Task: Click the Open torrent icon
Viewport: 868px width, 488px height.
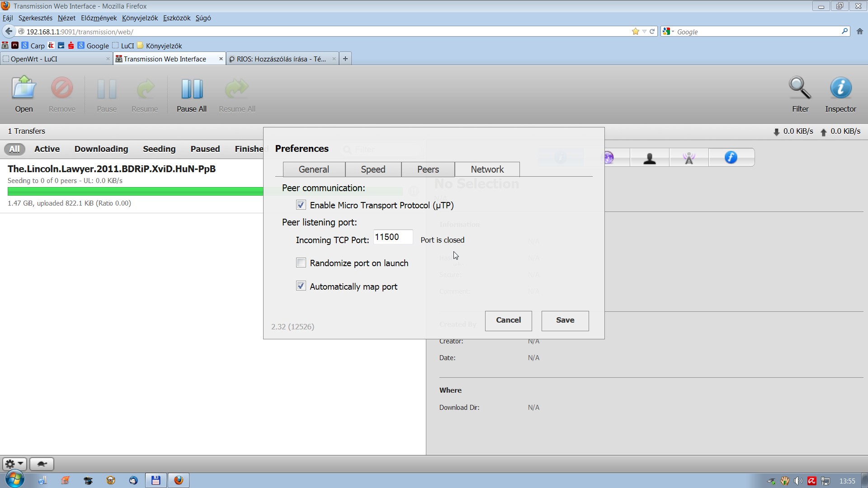Action: tap(24, 89)
